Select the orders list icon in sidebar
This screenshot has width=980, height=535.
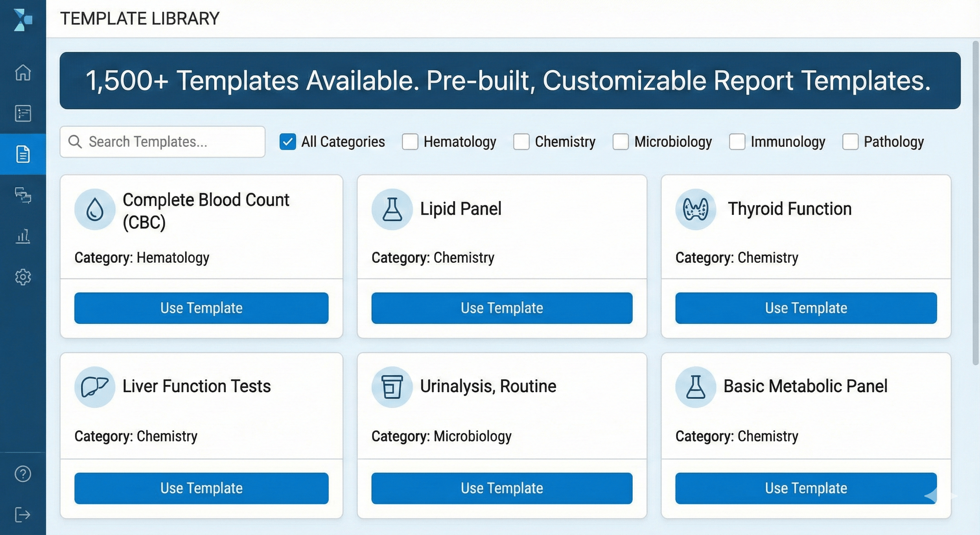(23, 113)
